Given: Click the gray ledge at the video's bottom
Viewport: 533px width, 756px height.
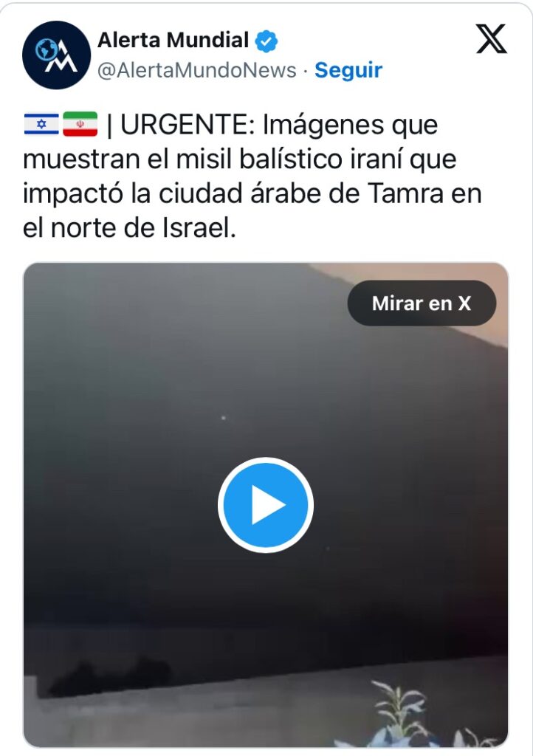Looking at the screenshot, I should point(193,714).
